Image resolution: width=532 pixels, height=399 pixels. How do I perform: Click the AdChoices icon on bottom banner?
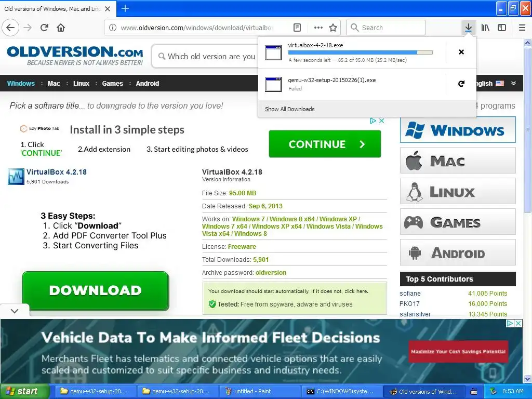click(x=510, y=323)
